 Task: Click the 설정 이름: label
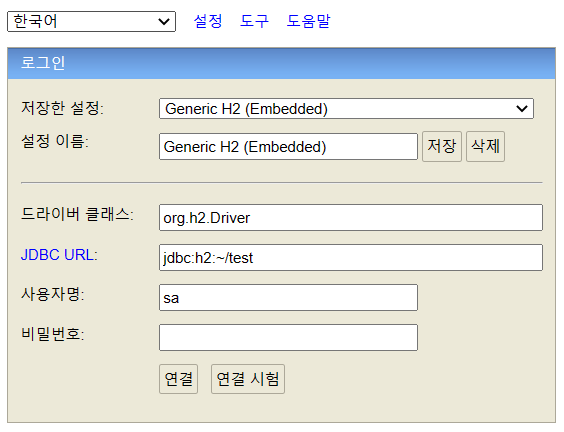[x=55, y=141]
